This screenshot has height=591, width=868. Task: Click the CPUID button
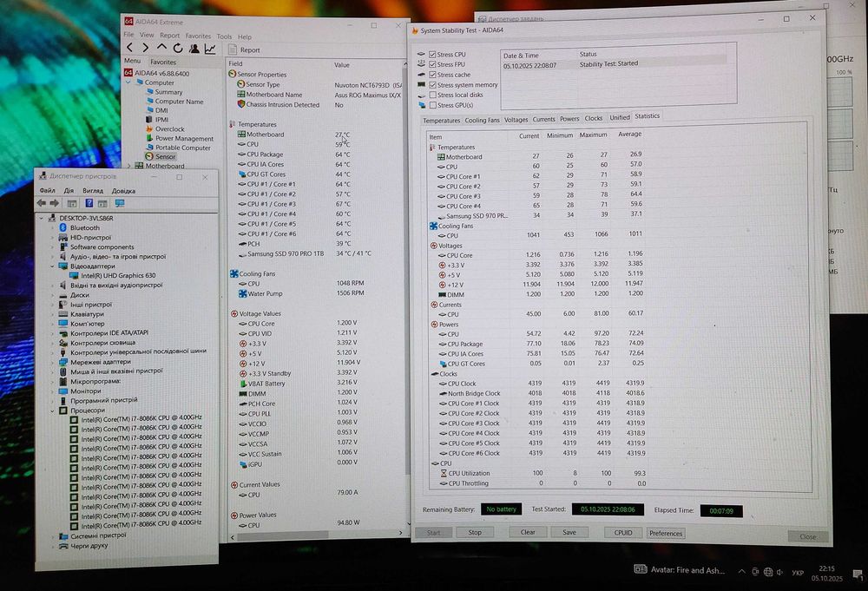point(623,533)
